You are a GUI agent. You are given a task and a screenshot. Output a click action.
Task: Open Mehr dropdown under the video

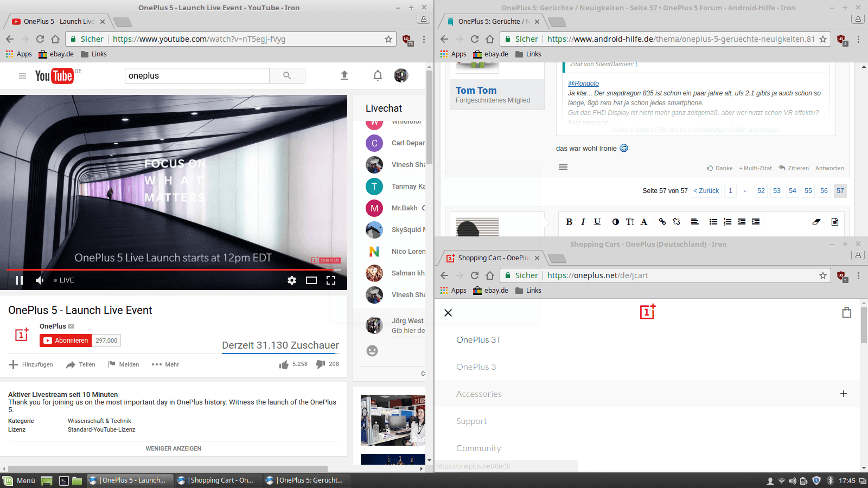[165, 364]
